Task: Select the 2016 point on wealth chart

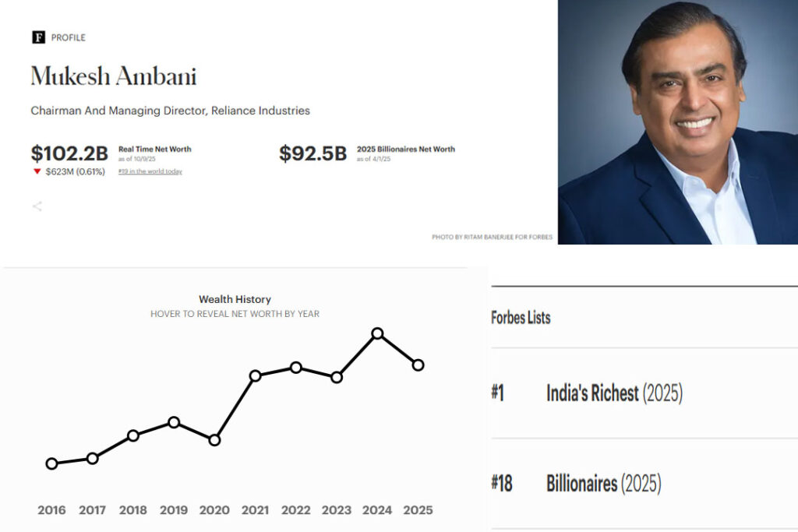Action: pos(51,463)
